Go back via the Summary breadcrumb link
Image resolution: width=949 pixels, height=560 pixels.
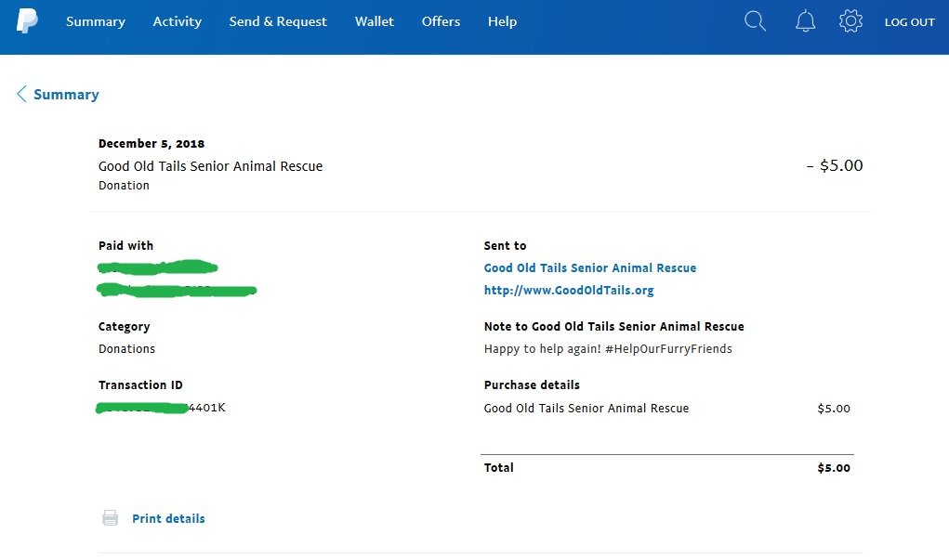[x=66, y=95]
